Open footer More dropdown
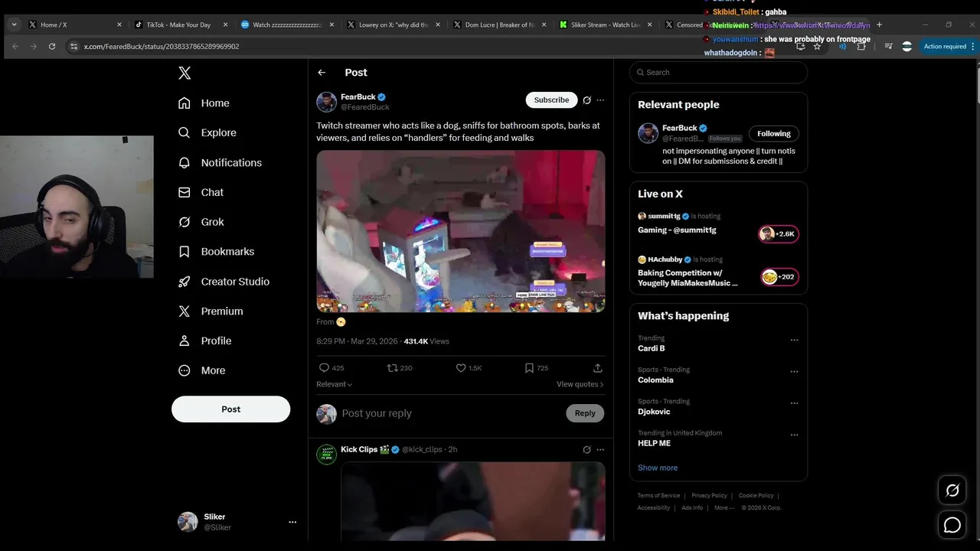This screenshot has width=980, height=551. pos(724,507)
